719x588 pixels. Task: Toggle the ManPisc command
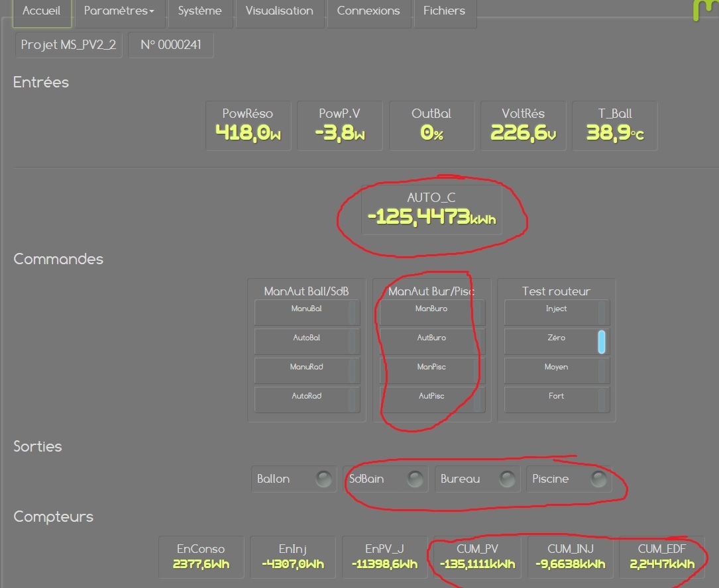pyautogui.click(x=432, y=370)
